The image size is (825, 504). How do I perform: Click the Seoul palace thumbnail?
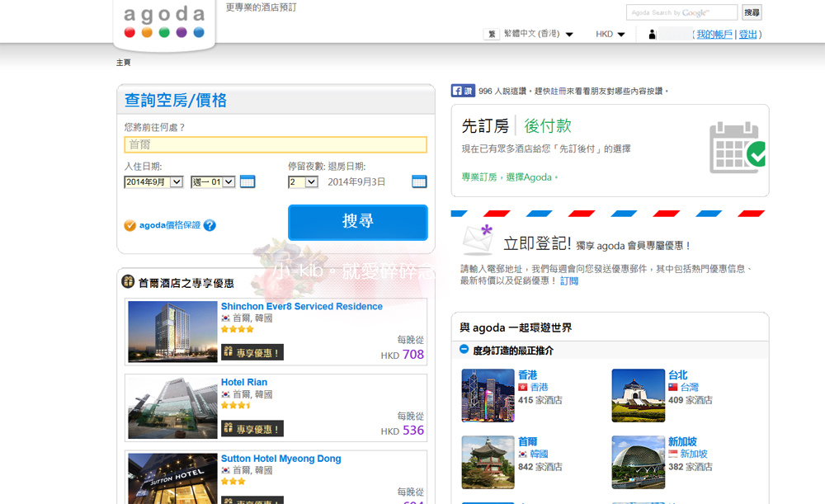click(x=488, y=463)
